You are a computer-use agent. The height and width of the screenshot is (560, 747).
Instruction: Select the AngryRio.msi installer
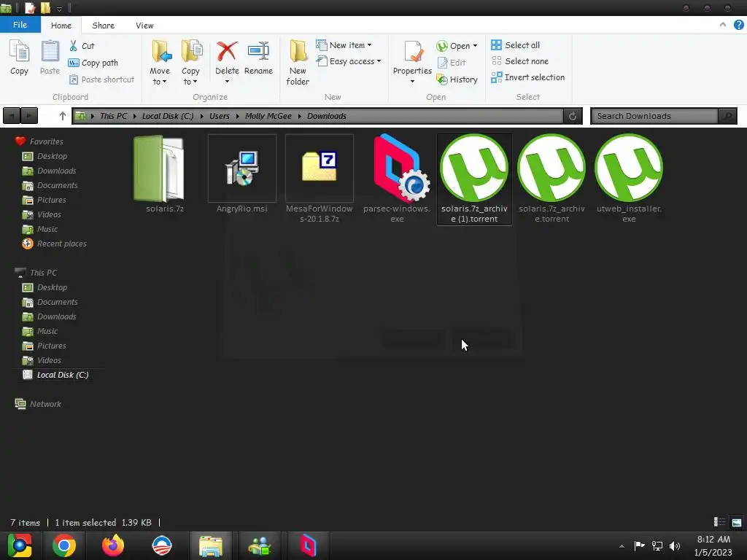[242, 174]
